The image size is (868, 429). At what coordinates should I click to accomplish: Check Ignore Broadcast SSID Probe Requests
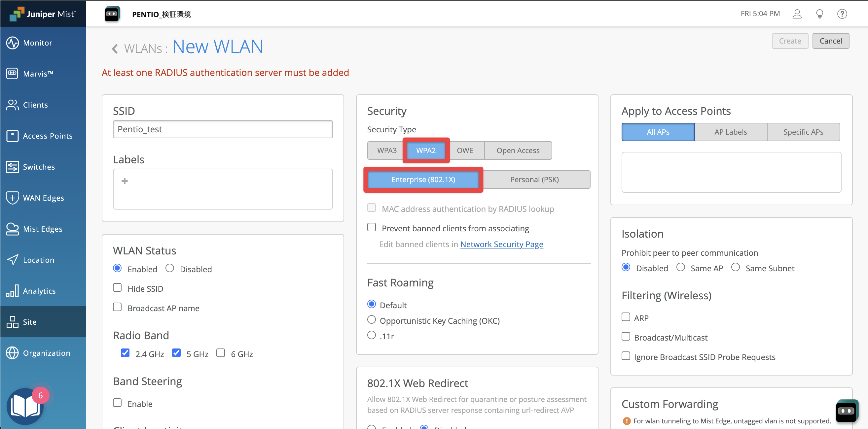[x=626, y=356]
